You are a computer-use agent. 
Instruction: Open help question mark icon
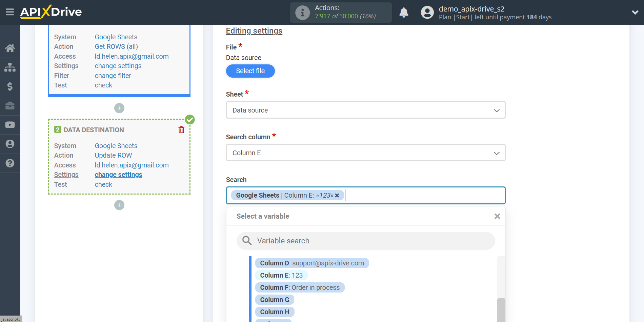click(10, 163)
